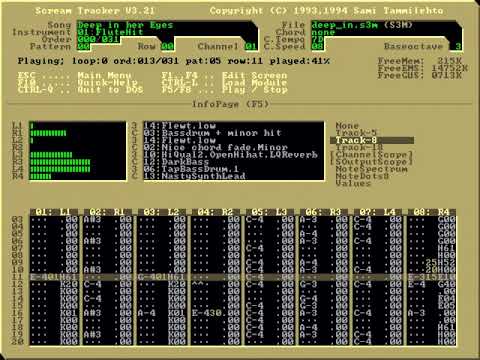Click note 'G-401H61' in track 03
The image size is (480, 360).
(x=162, y=277)
